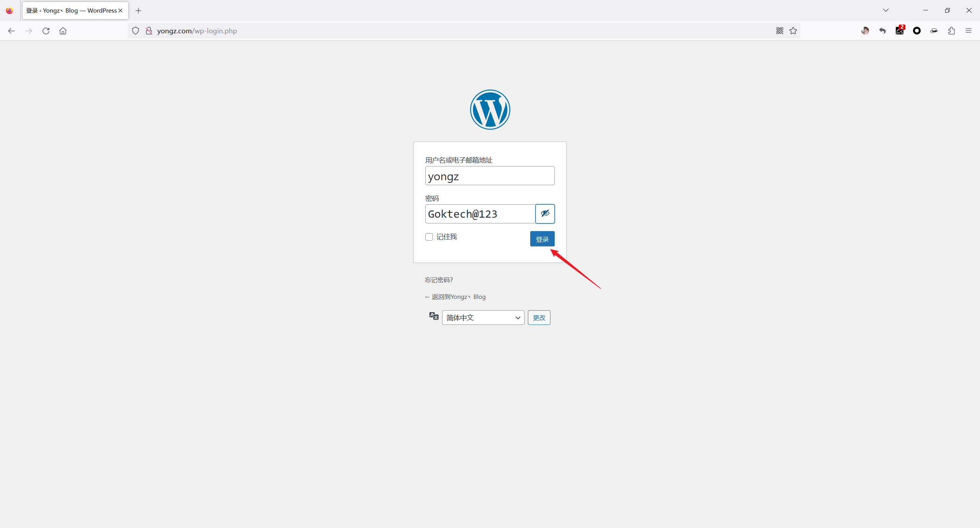Select the 登录 WordPress tab
980x528 pixels.
[75, 11]
